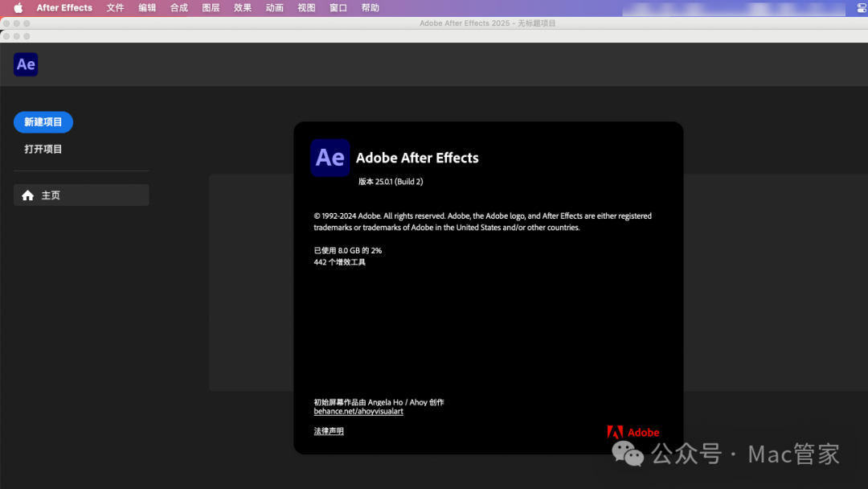Open the 图层 menu

tap(211, 8)
